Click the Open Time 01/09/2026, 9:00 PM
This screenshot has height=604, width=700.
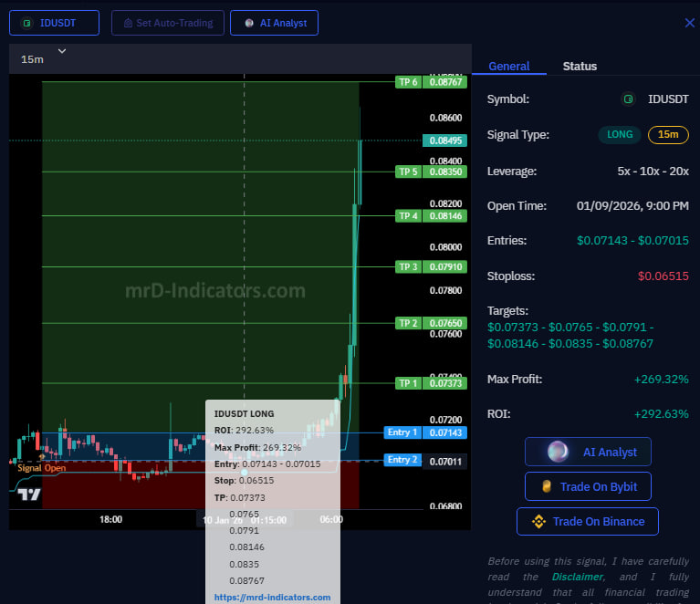632,206
